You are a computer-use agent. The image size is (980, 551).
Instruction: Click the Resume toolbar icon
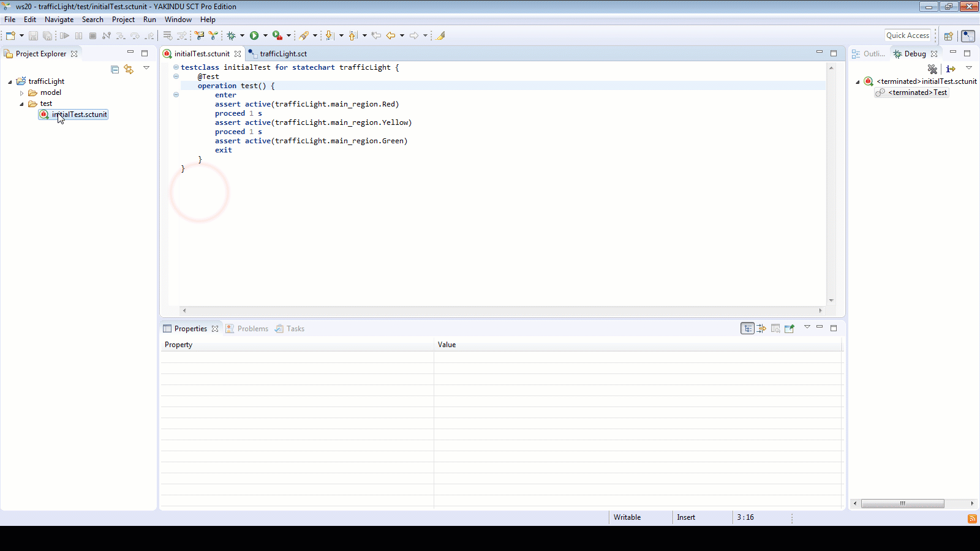64,36
